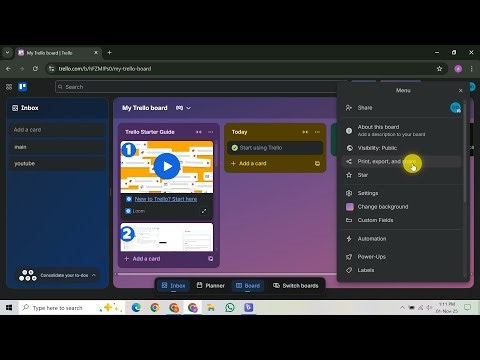The image size is (480, 360).
Task: Go back in browser
Action: (x=8, y=69)
